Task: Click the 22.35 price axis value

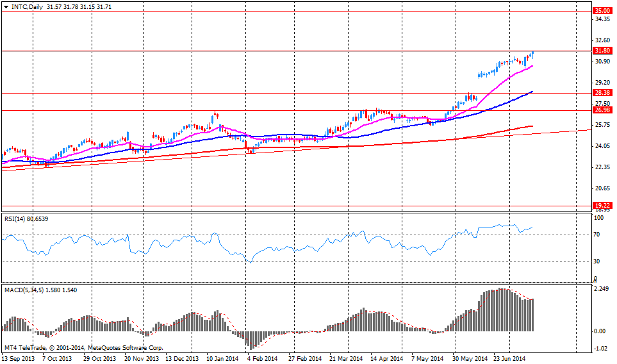Action: (x=603, y=167)
